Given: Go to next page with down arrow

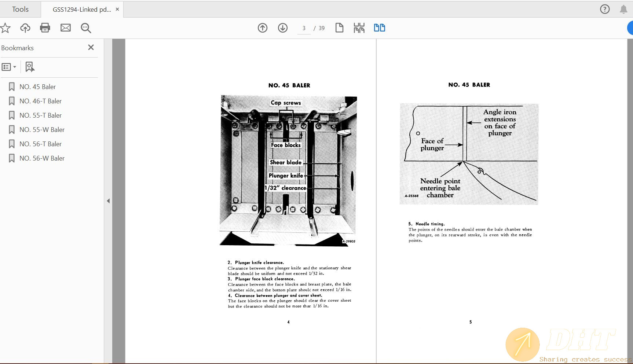Looking at the screenshot, I should click(x=283, y=28).
